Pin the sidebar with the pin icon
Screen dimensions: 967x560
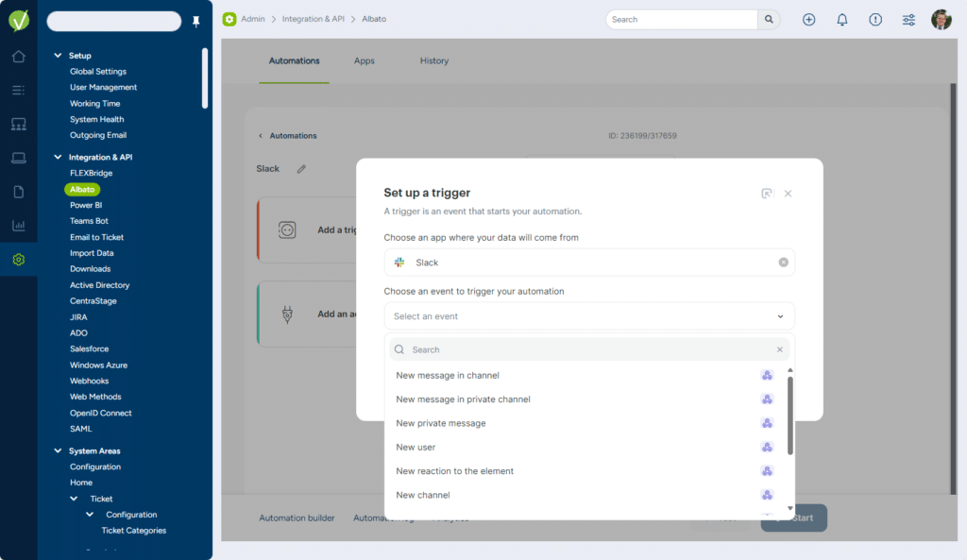tap(196, 22)
